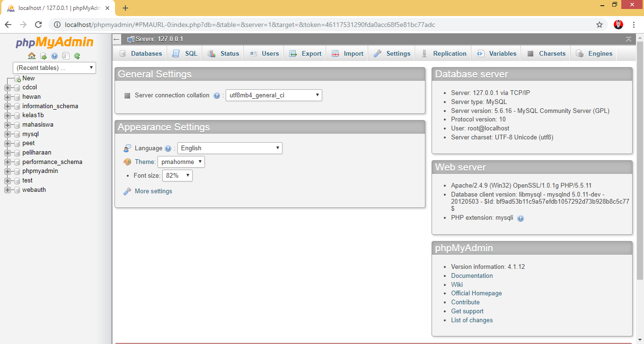Expand the cdcol database tree node

tap(8, 87)
